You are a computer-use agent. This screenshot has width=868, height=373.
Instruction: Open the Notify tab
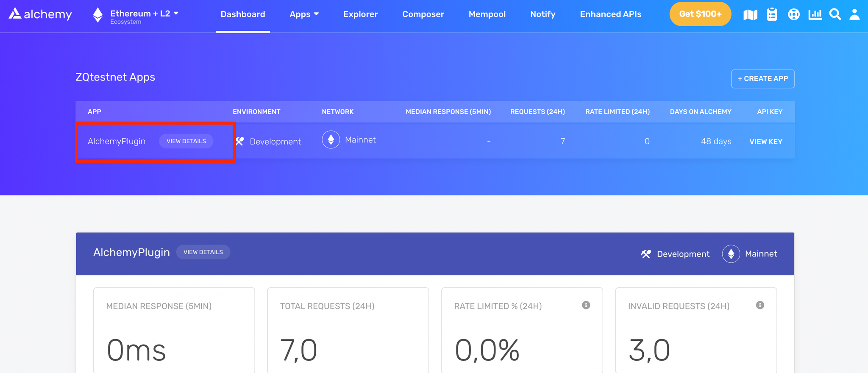[542, 14]
